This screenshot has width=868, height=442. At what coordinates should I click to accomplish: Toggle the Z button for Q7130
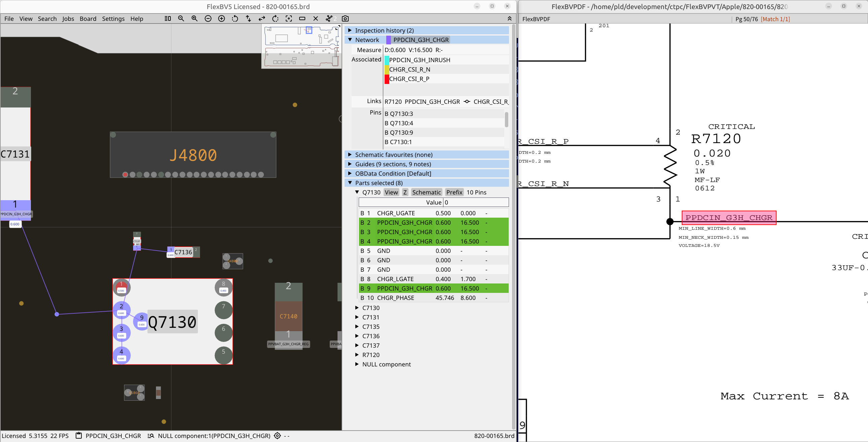405,192
